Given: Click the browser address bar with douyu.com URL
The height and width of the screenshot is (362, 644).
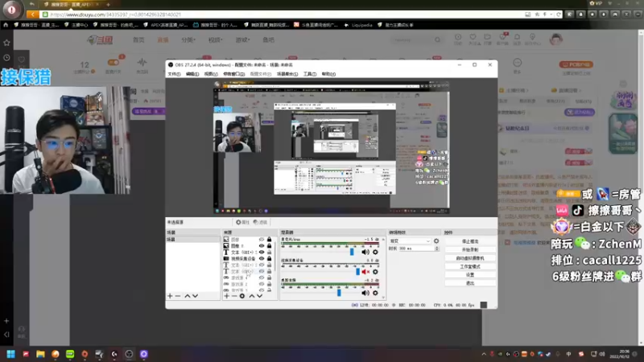Looking at the screenshot, I should (x=283, y=14).
